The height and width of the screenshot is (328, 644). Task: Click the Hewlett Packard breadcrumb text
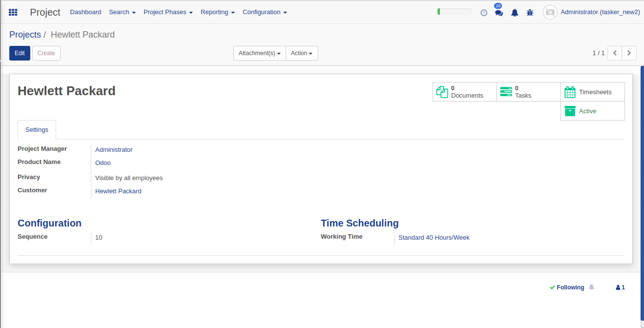click(x=83, y=35)
